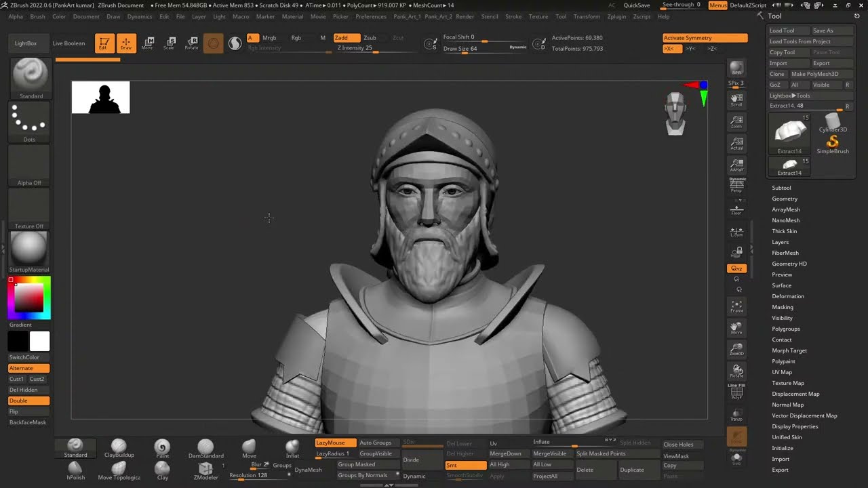
Task: Activate the Rotate tool icon
Action: 191,43
